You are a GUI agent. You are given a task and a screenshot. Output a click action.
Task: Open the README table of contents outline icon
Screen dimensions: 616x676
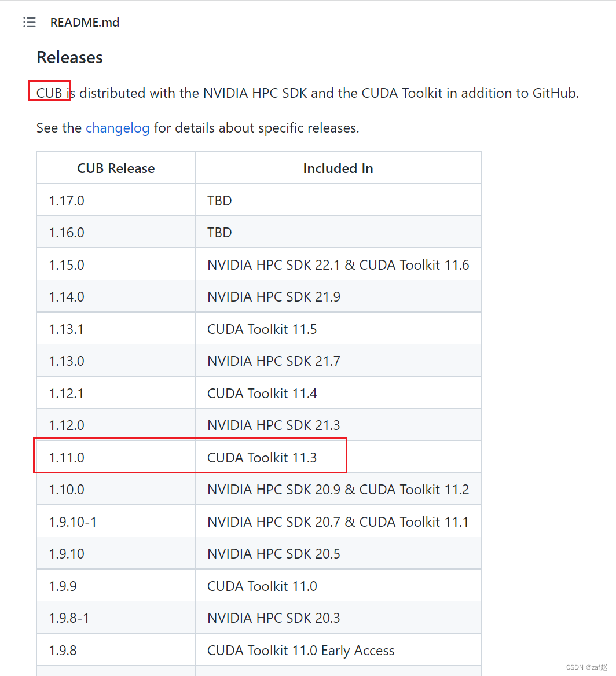click(29, 22)
